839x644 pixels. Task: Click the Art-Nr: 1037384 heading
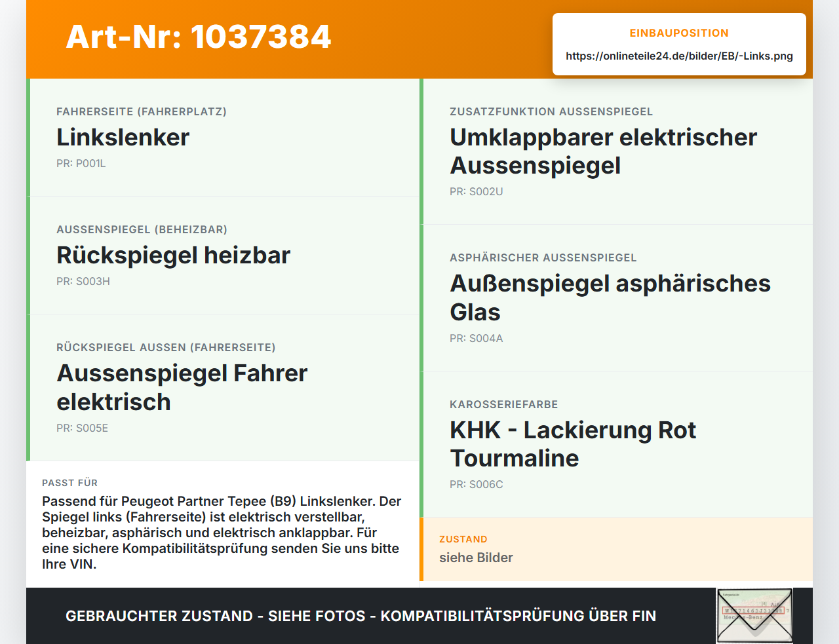[x=199, y=37]
